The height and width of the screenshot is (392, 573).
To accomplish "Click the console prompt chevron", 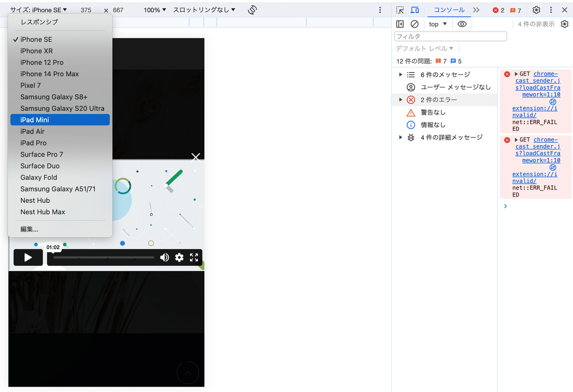I will [506, 206].
